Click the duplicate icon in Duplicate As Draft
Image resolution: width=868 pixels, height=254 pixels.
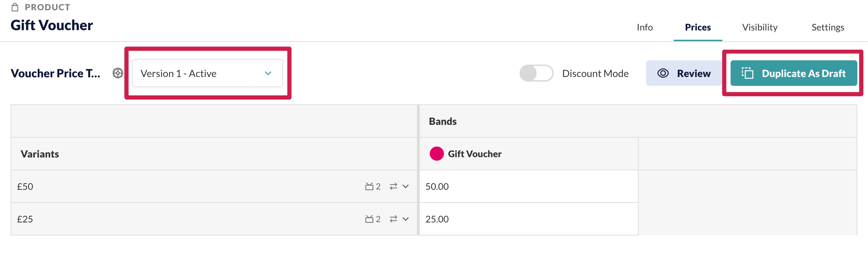(x=748, y=73)
